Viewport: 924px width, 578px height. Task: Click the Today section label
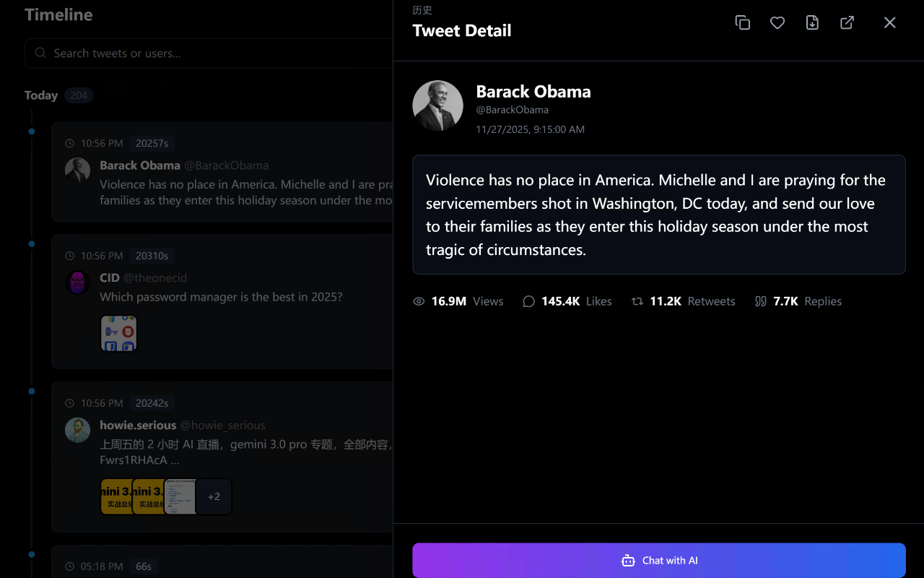41,95
